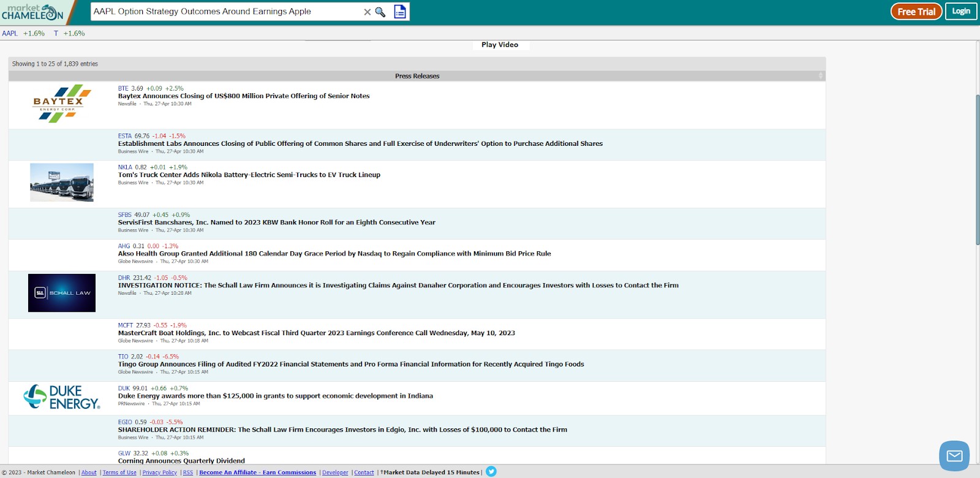980x478 pixels.
Task: Play Video link near top
Action: pyautogui.click(x=500, y=45)
